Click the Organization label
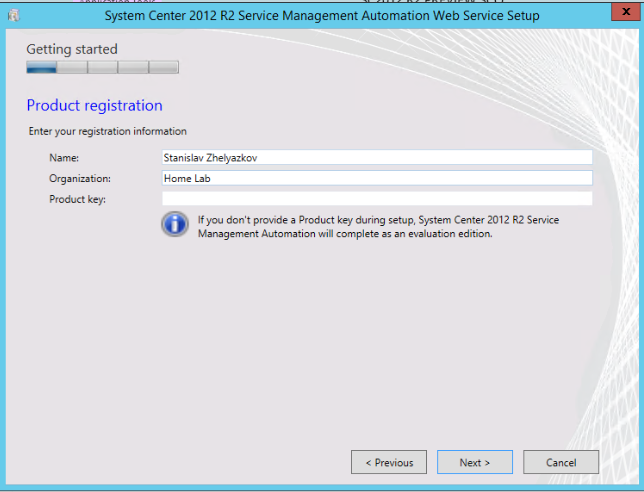 click(x=80, y=178)
